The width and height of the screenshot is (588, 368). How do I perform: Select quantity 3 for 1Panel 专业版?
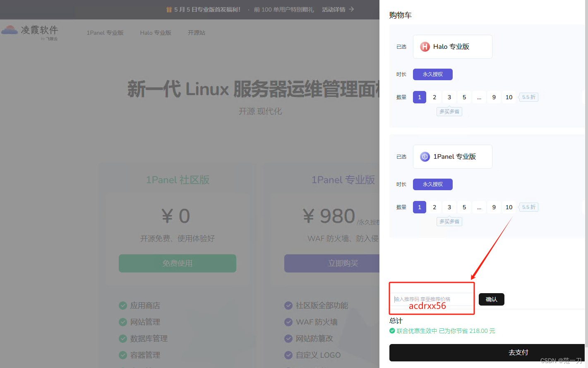[449, 207]
